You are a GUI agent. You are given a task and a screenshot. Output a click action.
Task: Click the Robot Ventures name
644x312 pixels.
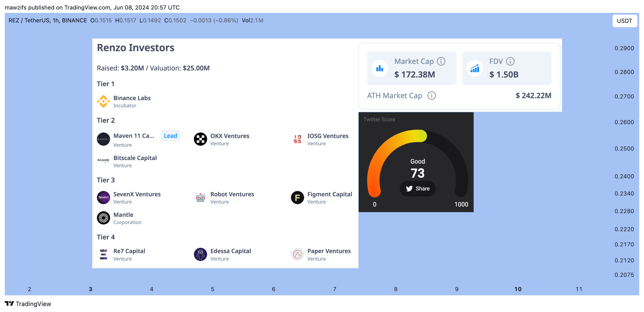pyautogui.click(x=232, y=194)
